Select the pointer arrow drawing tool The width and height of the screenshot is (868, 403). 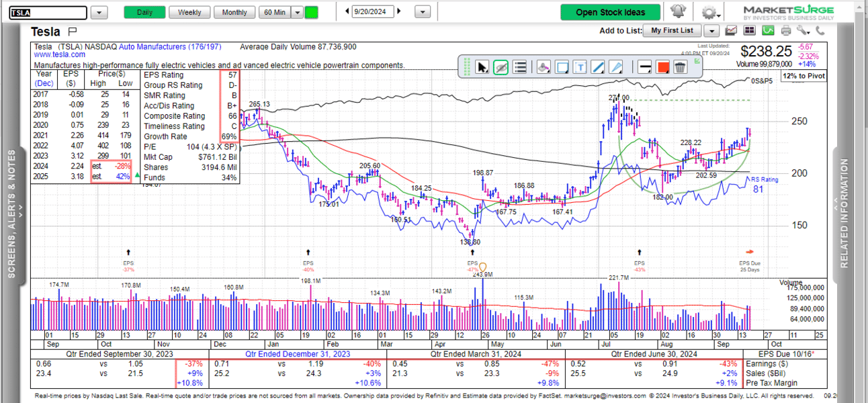pyautogui.click(x=482, y=67)
